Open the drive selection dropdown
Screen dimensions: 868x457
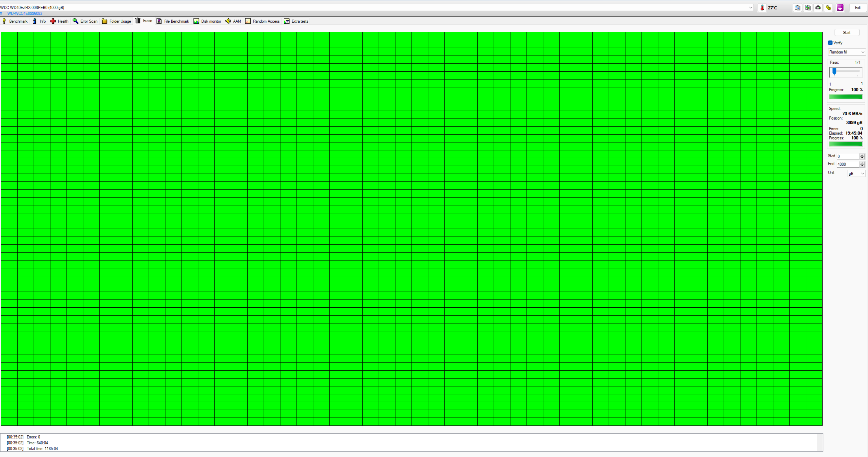[x=750, y=7]
